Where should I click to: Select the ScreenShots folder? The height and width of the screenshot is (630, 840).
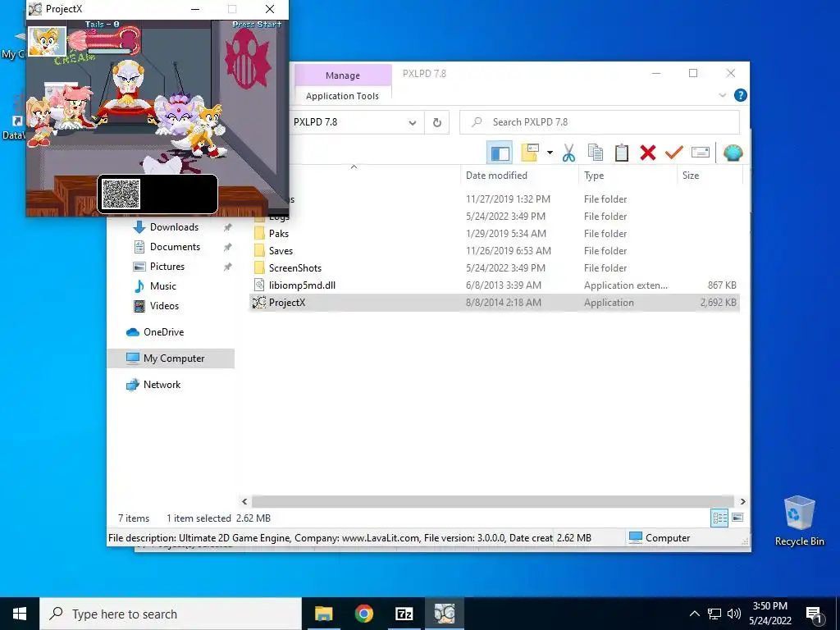click(x=295, y=268)
